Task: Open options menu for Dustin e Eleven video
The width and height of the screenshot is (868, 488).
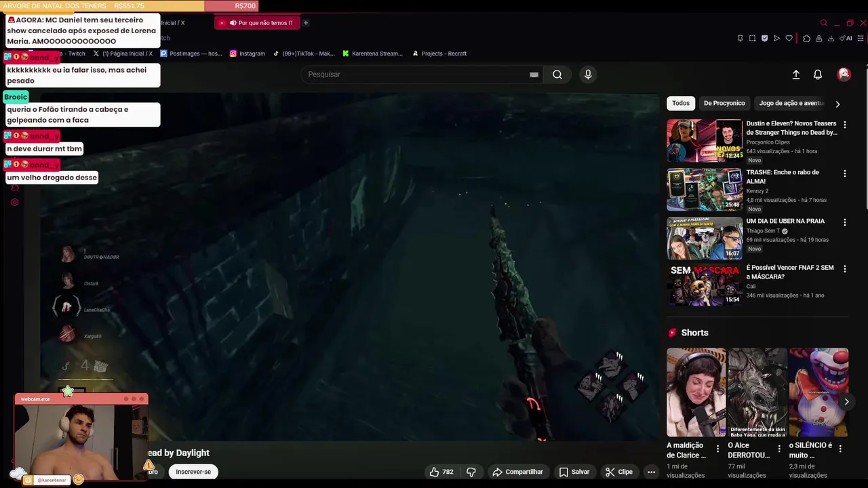Action: (x=844, y=125)
